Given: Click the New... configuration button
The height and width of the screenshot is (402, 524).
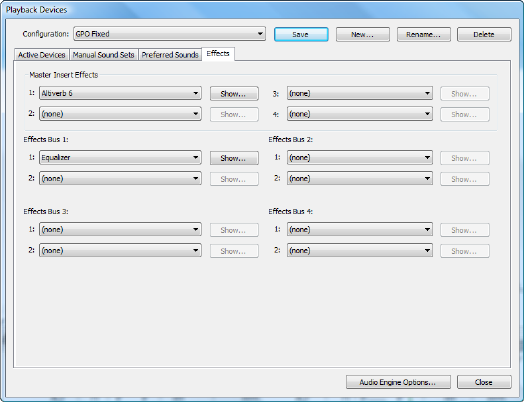Looking at the screenshot, I should click(363, 34).
